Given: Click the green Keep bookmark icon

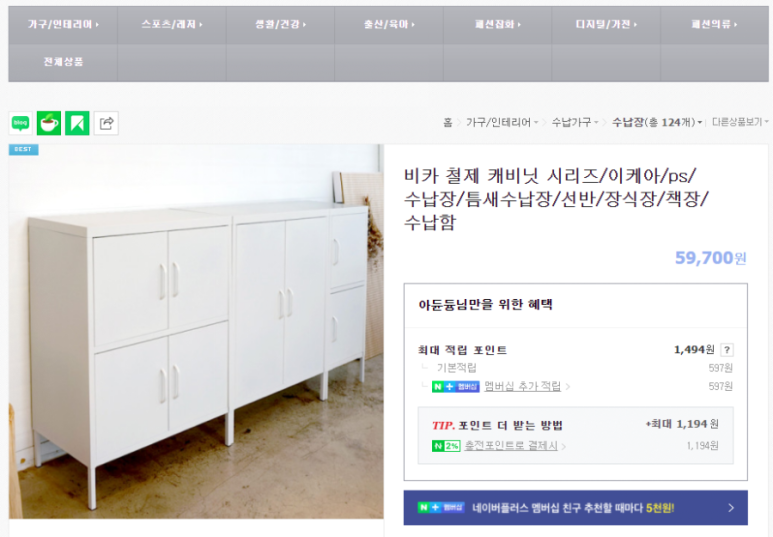Looking at the screenshot, I should [77, 123].
